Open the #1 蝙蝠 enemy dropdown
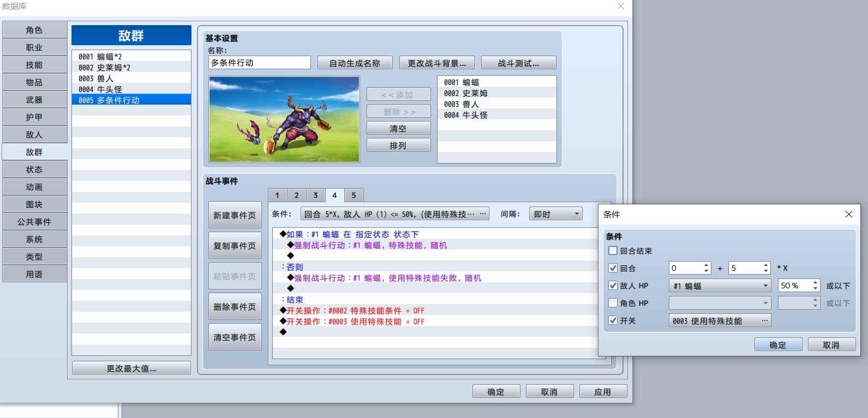The height and width of the screenshot is (418, 868). pyautogui.click(x=720, y=286)
